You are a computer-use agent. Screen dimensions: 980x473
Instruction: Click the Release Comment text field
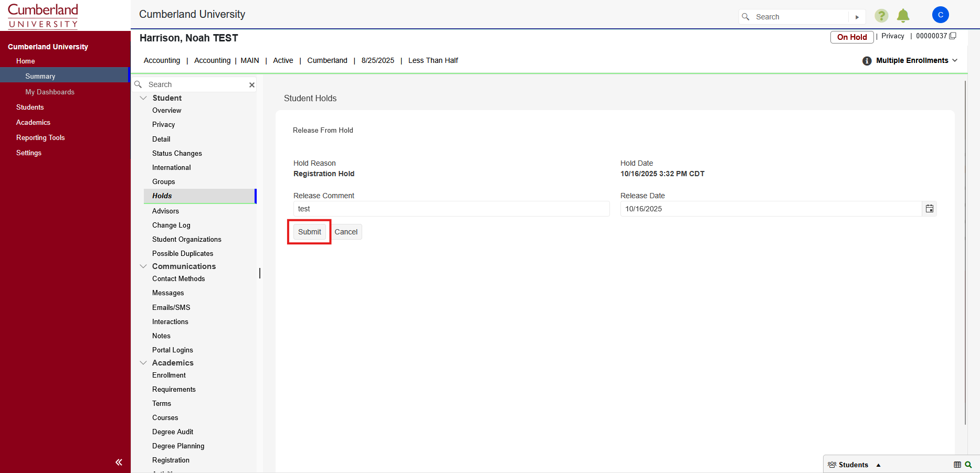[x=451, y=209]
